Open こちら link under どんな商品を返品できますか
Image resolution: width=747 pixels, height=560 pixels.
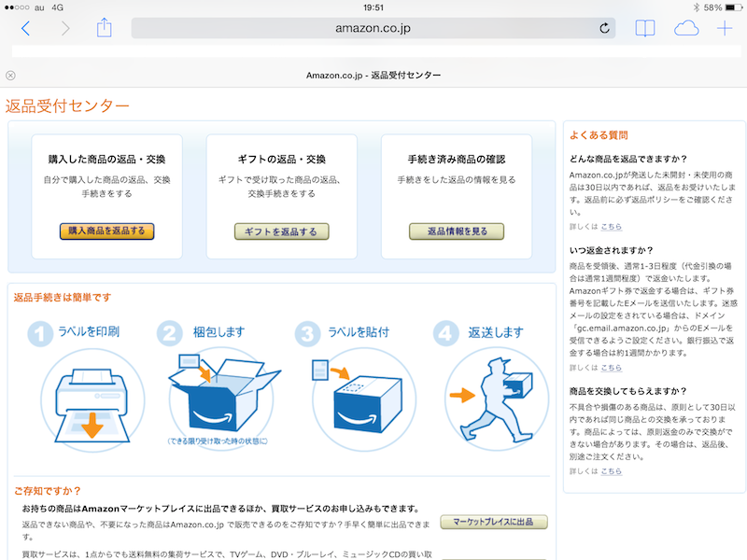[611, 227]
